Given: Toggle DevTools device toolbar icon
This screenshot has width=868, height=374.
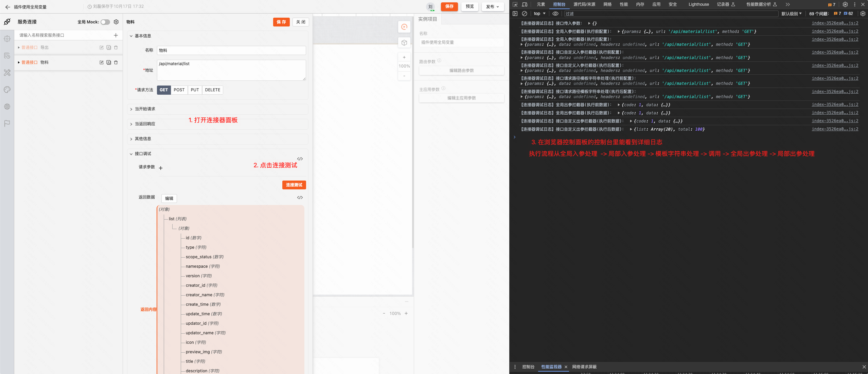Looking at the screenshot, I should pyautogui.click(x=525, y=4).
